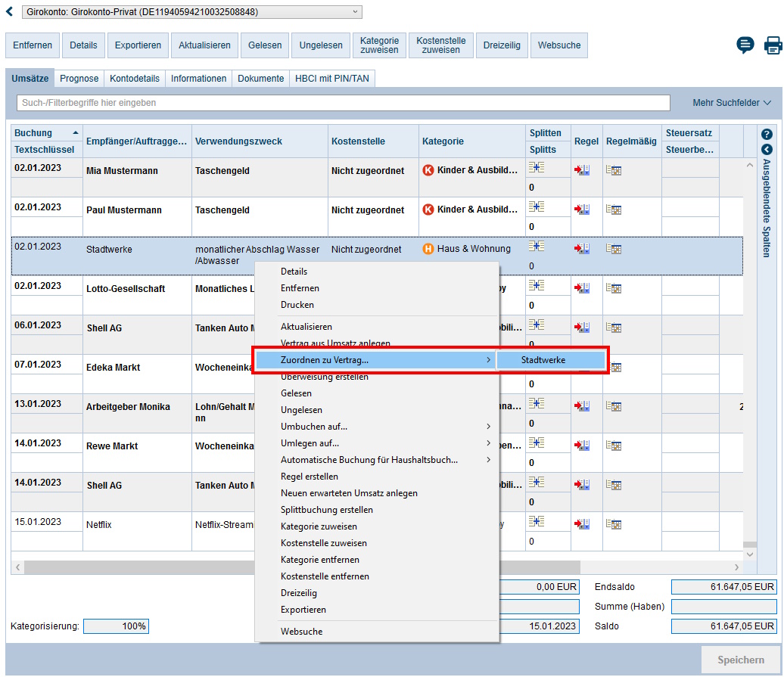Click the Ungelesen toolbar button

(321, 45)
